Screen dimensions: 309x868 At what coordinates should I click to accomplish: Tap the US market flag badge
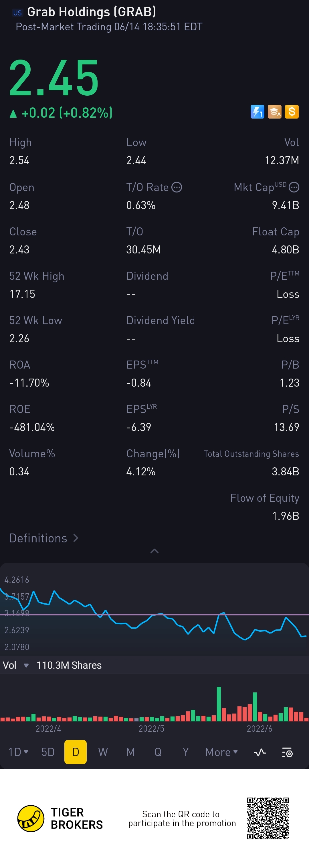point(17,13)
